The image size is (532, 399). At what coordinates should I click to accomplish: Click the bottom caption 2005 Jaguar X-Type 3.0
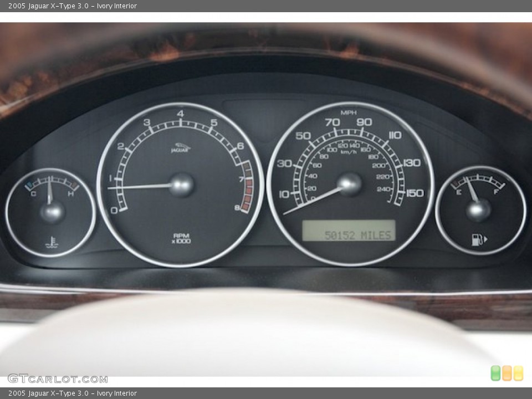pos(72,393)
